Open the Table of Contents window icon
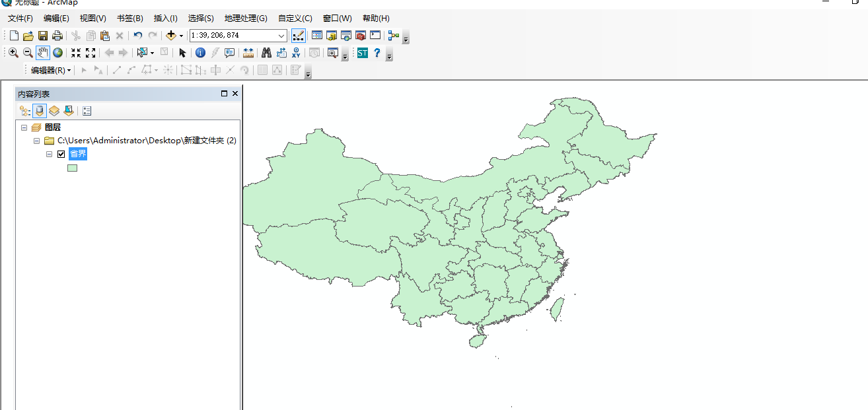The image size is (868, 410). (x=317, y=36)
